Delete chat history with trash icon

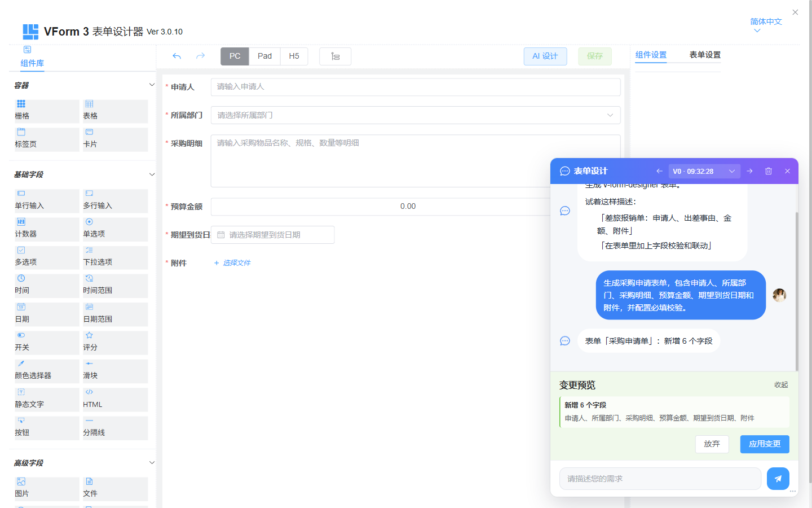click(768, 171)
